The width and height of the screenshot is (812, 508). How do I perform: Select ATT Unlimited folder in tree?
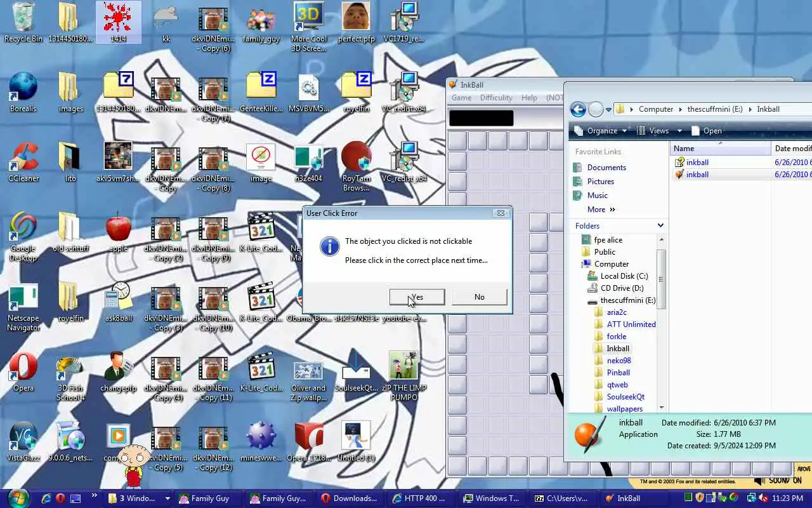click(625, 324)
